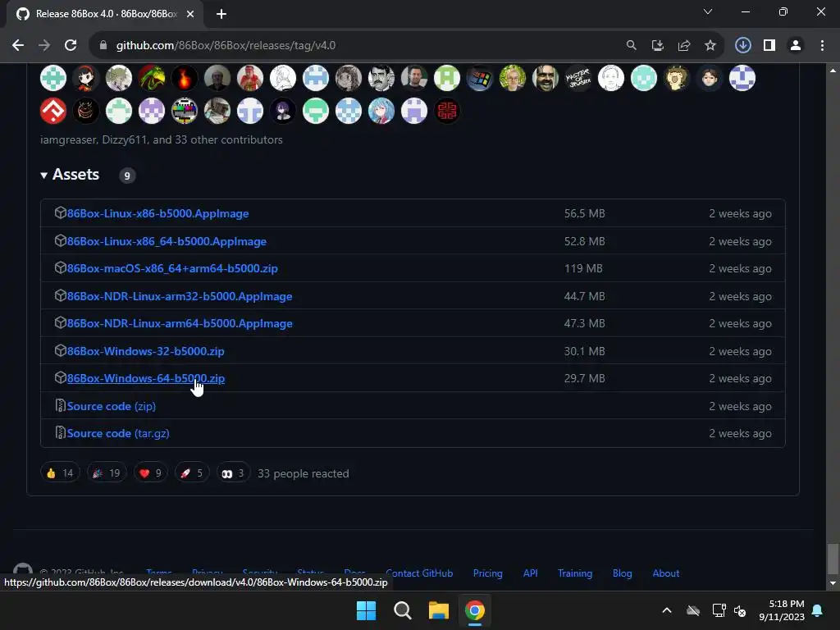Download 86Box-Windows-64-b5000.zip
Screen dimensions: 840x630
coord(146,378)
